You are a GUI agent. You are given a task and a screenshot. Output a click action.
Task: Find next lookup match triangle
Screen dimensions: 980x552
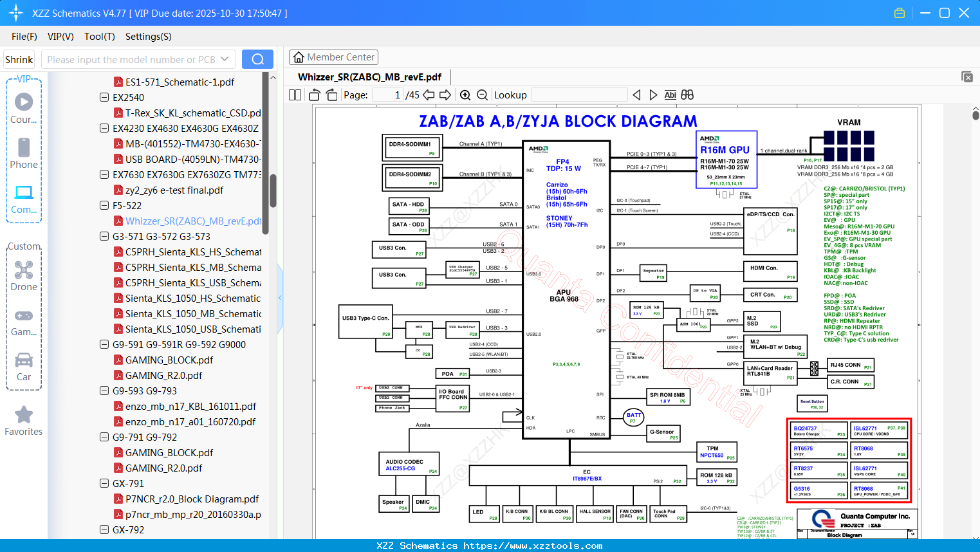pyautogui.click(x=653, y=95)
